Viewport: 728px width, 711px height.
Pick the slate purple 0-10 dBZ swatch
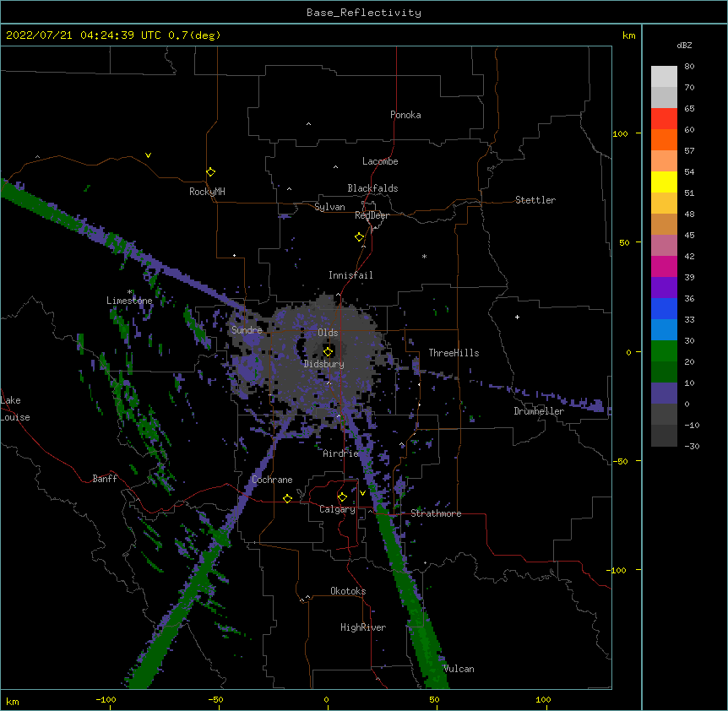click(x=664, y=393)
